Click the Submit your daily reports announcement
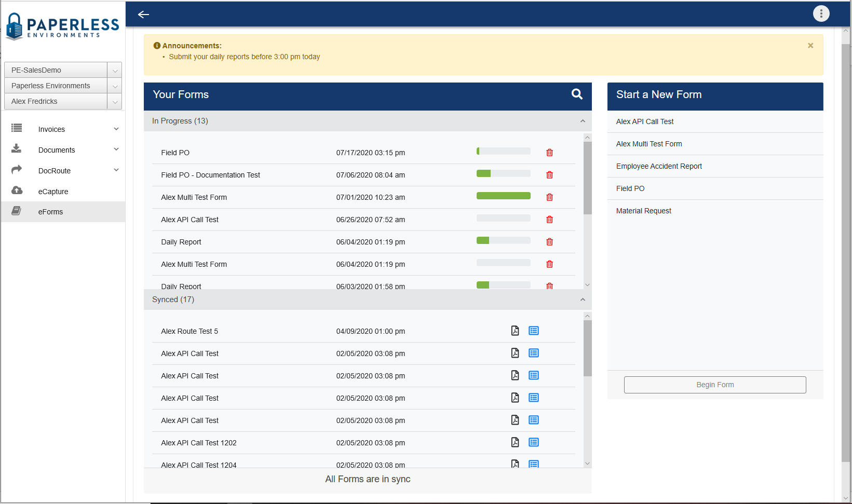 tap(244, 57)
